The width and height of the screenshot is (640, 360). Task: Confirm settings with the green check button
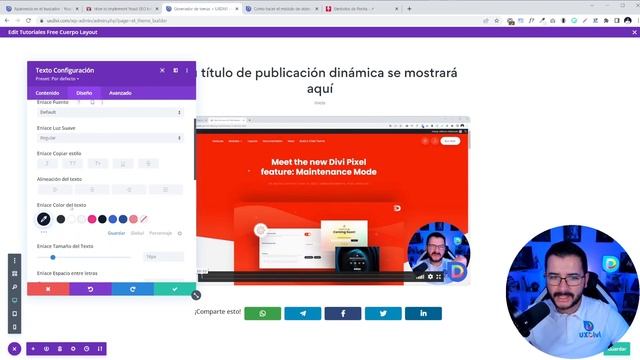[175, 289]
